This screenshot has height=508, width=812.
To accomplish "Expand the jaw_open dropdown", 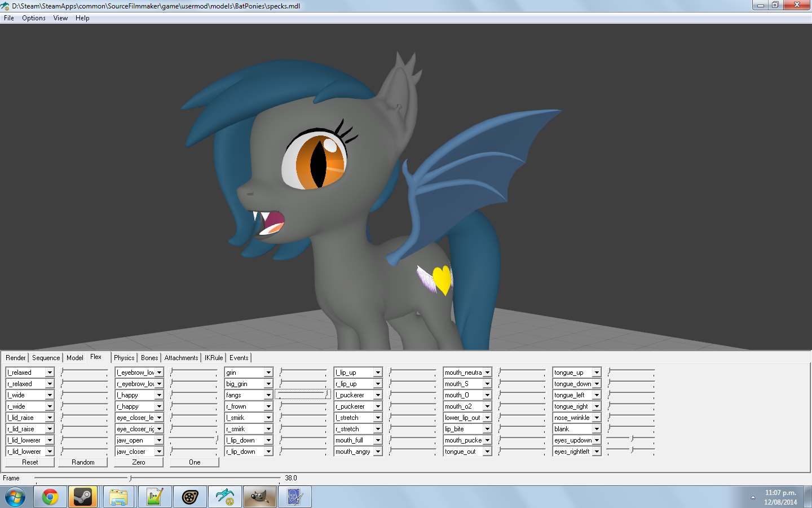I will (159, 440).
